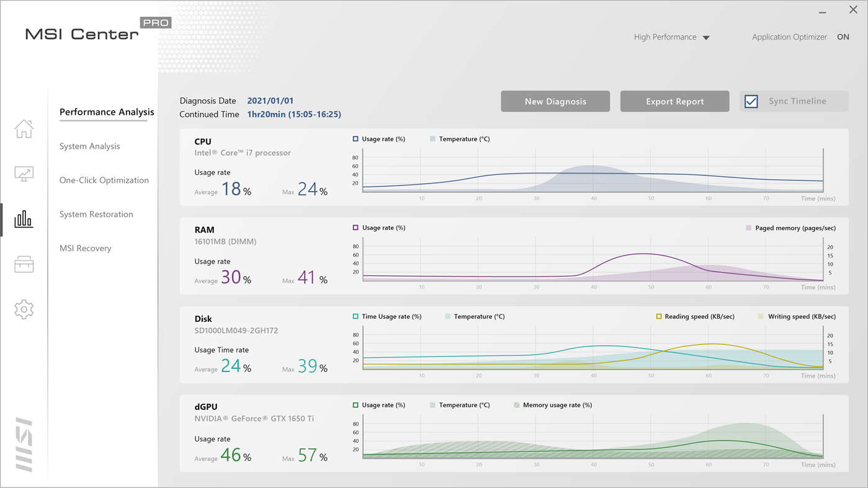Open One-Click Optimization menu item

[x=104, y=180]
